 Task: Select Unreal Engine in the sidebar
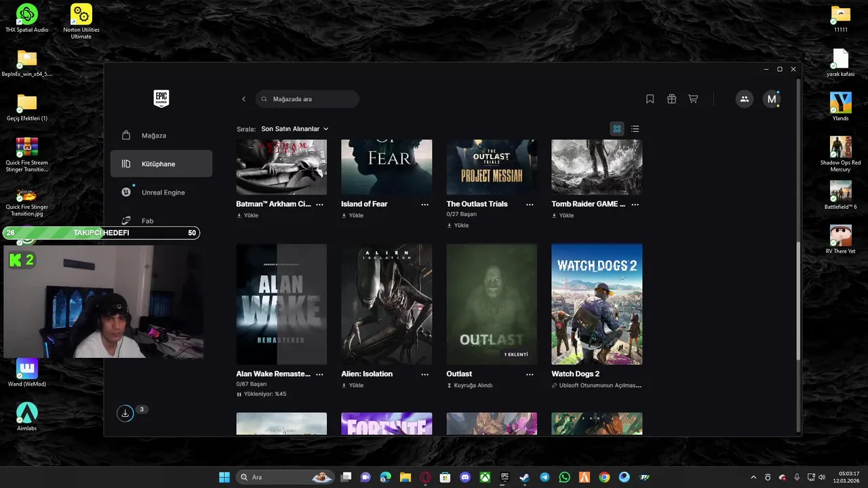(x=161, y=192)
